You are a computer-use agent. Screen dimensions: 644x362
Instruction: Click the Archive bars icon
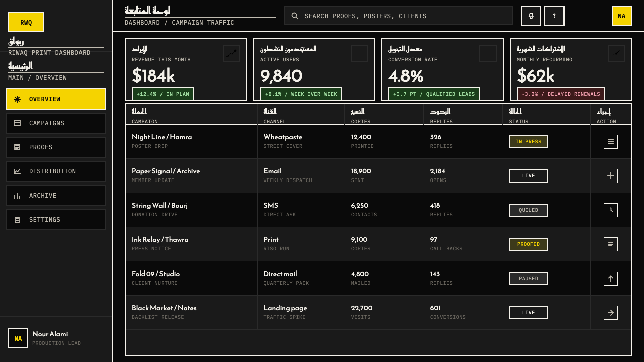17,196
